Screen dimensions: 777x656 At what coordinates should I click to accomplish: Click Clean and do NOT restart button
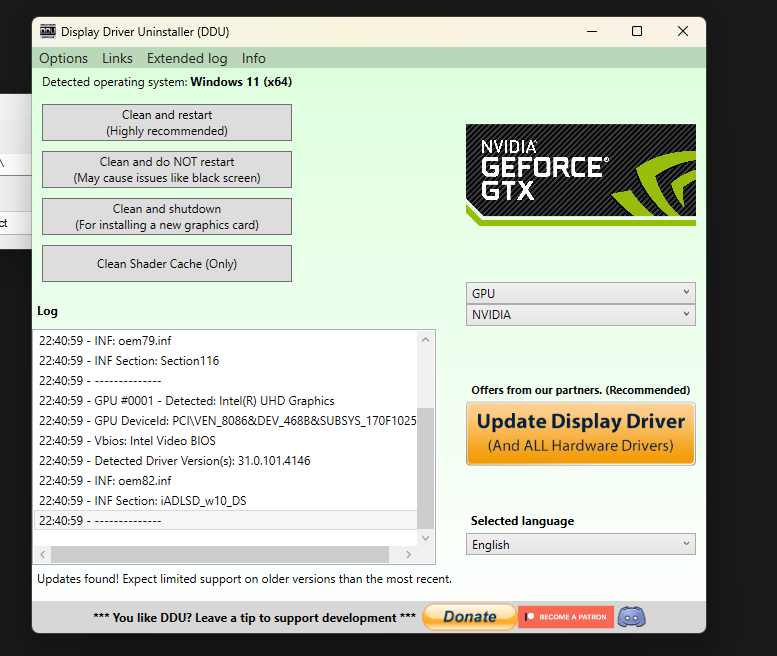[167, 169]
